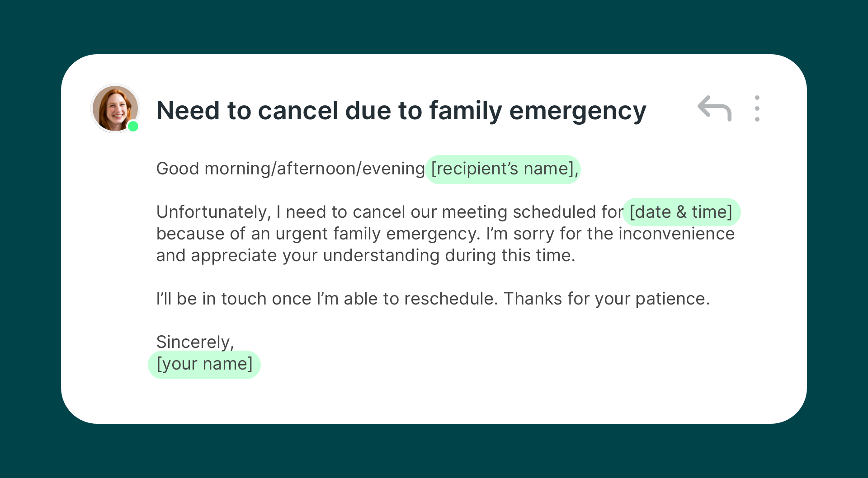Click the sender's profile photo
The height and width of the screenshot is (478, 868).
(x=115, y=108)
